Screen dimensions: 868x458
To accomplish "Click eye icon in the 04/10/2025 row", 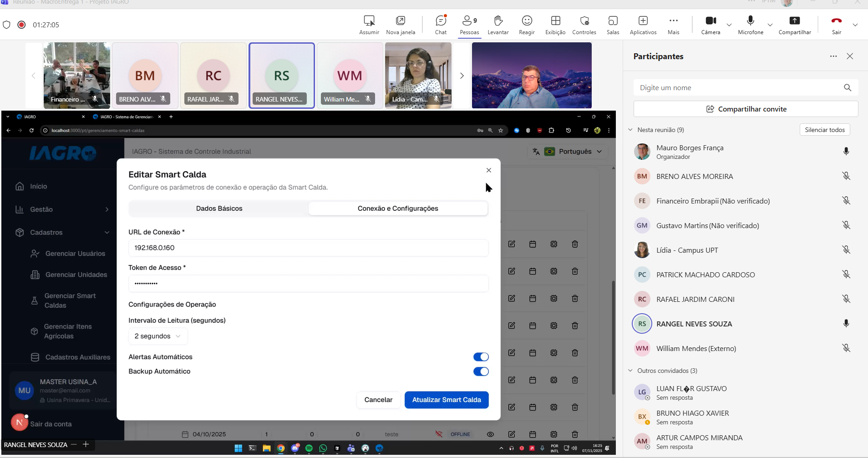I will coord(490,434).
